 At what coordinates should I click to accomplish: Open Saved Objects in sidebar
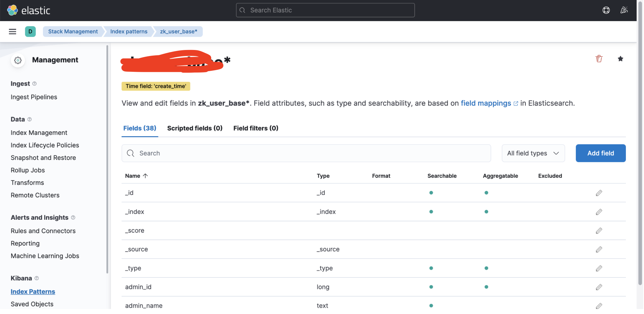click(x=32, y=304)
